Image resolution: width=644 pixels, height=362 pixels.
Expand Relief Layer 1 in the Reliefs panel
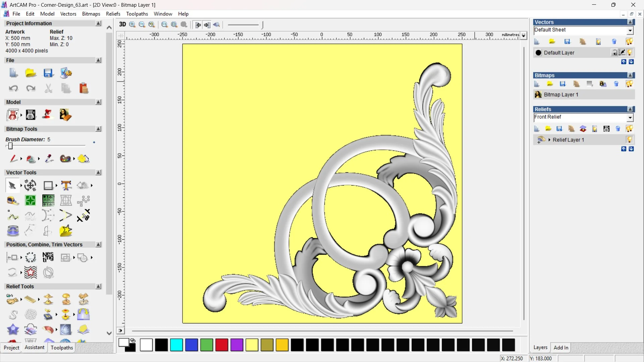coord(549,140)
